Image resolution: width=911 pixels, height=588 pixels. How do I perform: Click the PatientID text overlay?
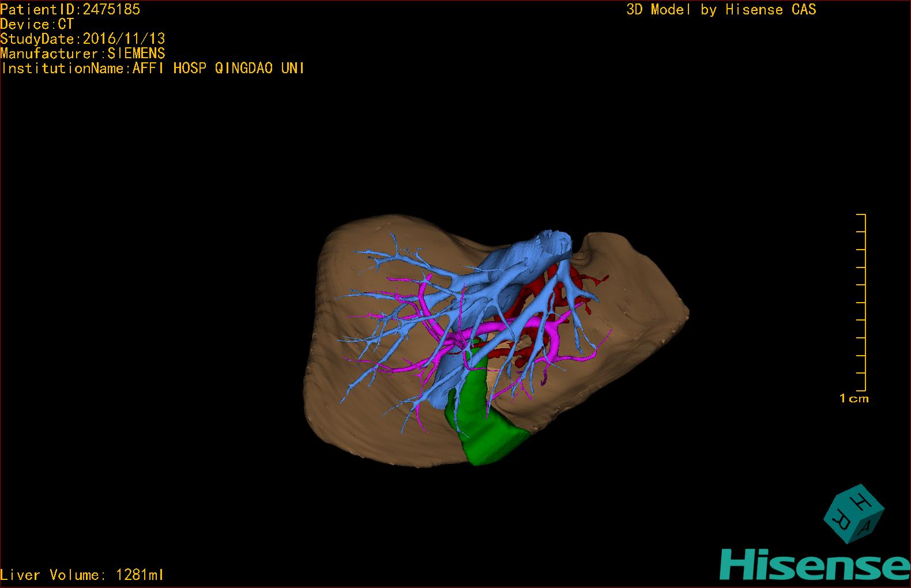[70, 9]
